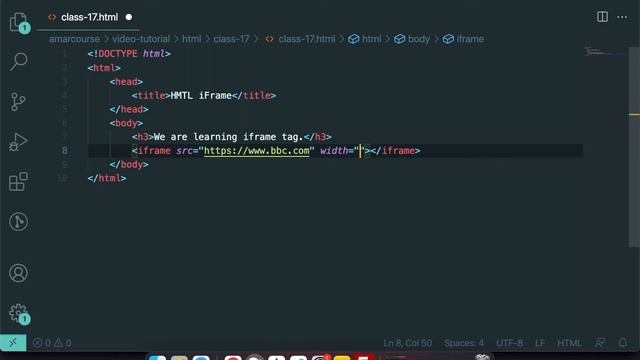Open the Explorer view in activity bar
640x360 pixels.
[18, 21]
